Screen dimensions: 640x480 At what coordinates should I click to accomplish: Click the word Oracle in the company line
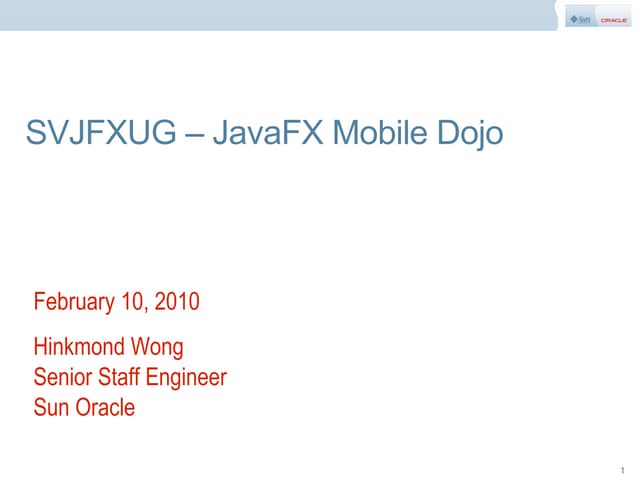(104, 408)
